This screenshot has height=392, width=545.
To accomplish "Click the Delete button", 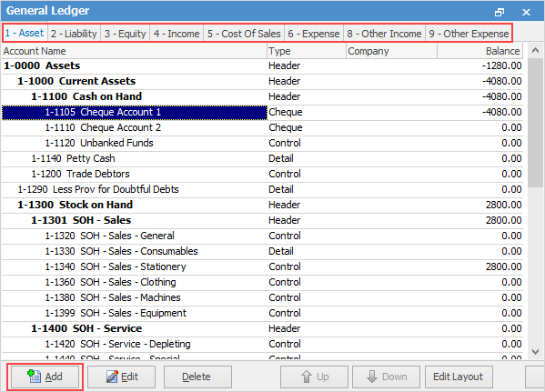I will pos(197,377).
